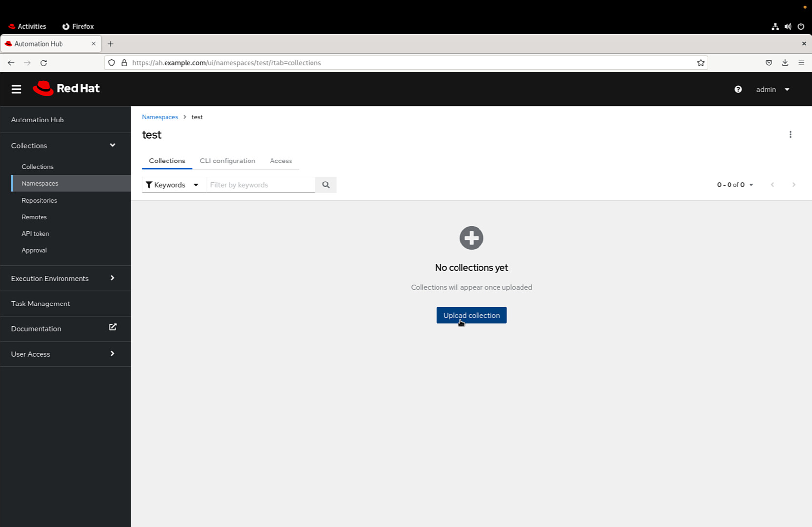Open the help icon in the header

click(738, 89)
